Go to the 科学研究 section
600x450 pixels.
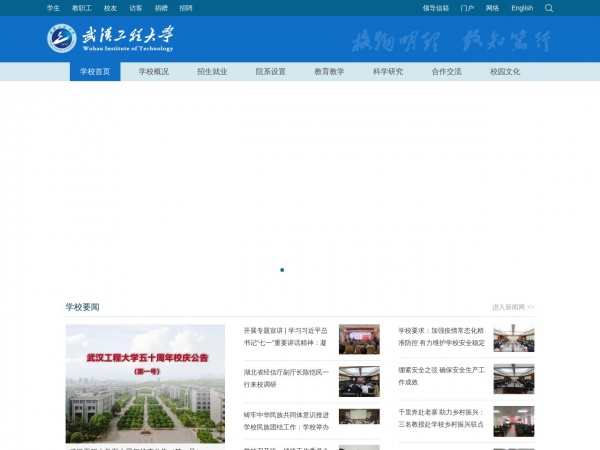[388, 72]
